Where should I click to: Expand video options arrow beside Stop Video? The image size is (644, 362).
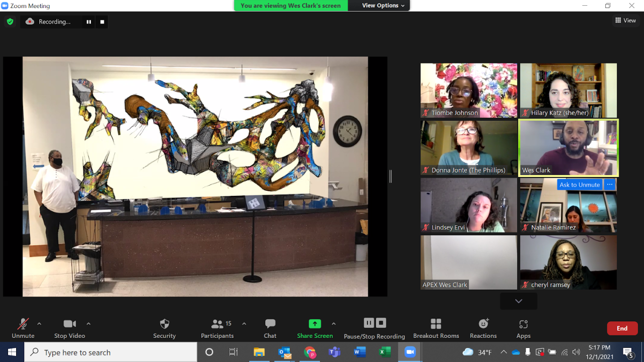tap(89, 324)
